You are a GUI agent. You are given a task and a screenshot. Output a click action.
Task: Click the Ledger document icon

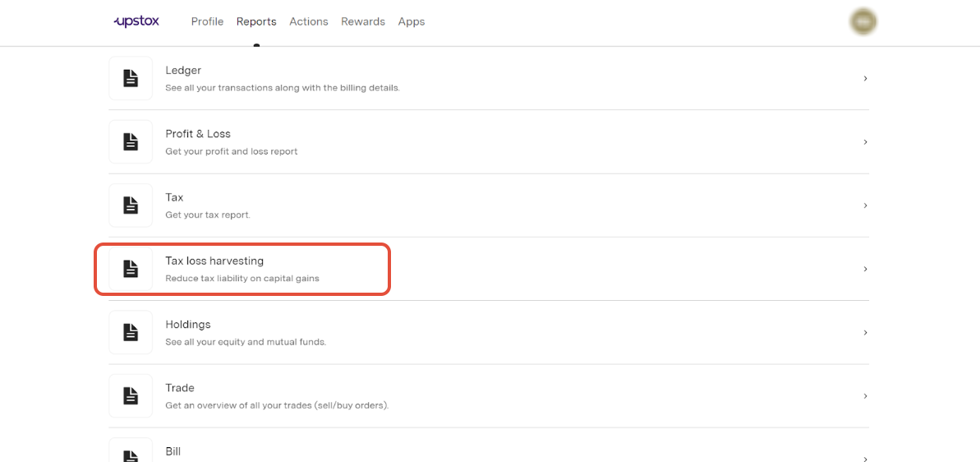pos(131,78)
